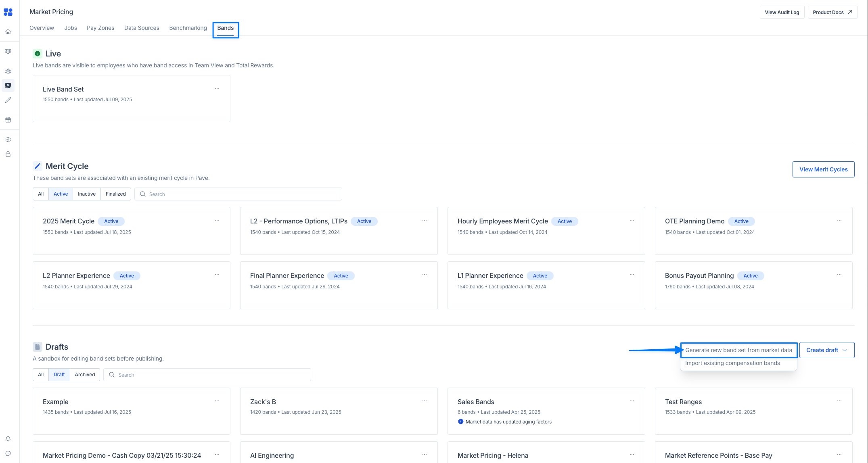868x463 pixels.
Task: Open the Pay Zones tab
Action: pyautogui.click(x=100, y=27)
